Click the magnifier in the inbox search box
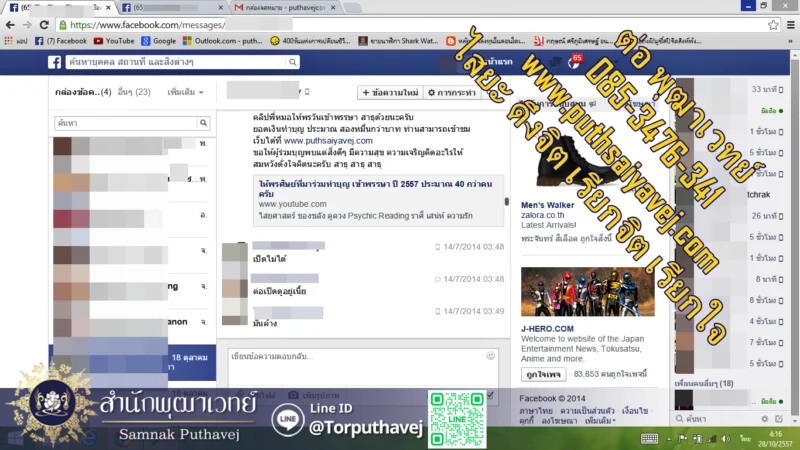The height and width of the screenshot is (450, 800). (x=203, y=123)
